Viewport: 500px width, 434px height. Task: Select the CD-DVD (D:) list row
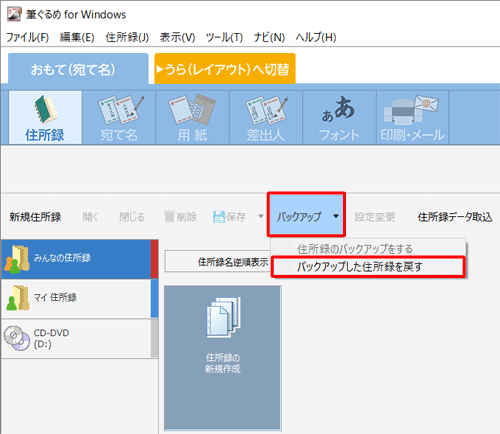[x=80, y=339]
